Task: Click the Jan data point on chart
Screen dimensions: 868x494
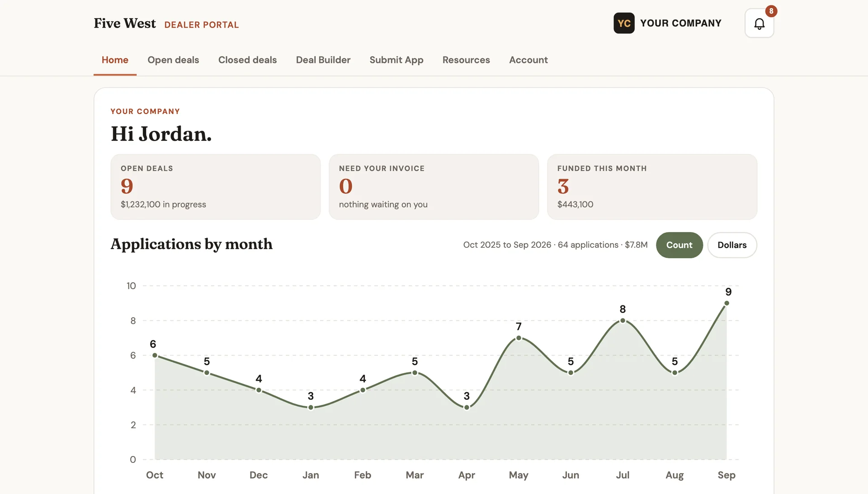Action: coord(311,407)
